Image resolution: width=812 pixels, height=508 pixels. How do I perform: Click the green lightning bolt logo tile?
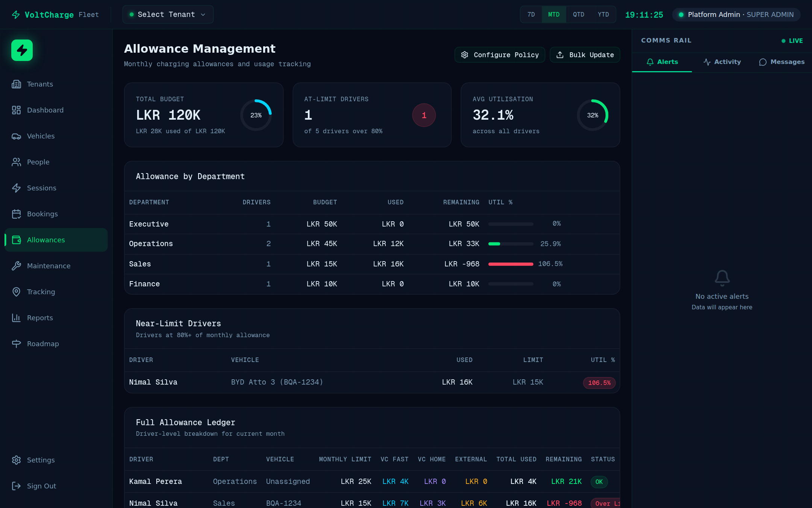pyautogui.click(x=22, y=50)
